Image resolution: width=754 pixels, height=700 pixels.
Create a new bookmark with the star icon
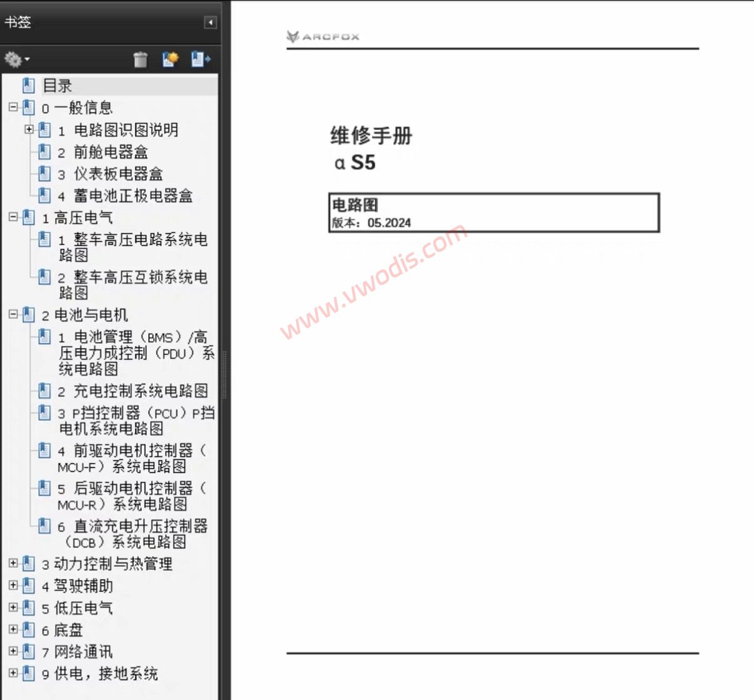click(170, 59)
